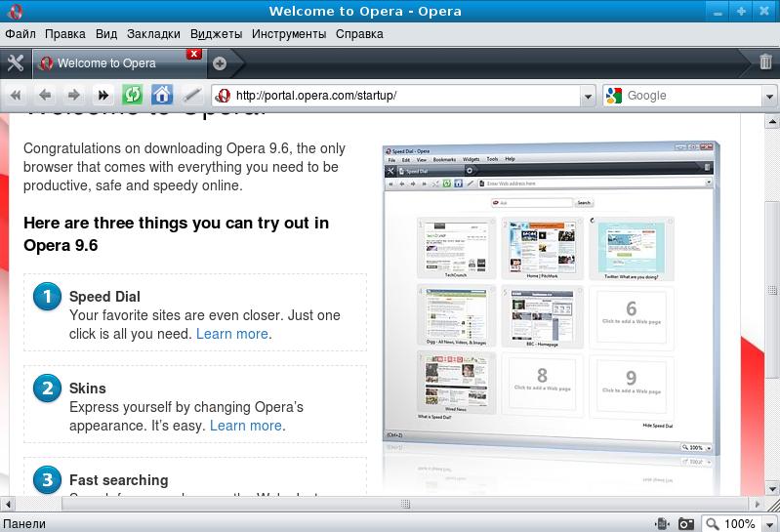Open the closed tabs trash can
The height and width of the screenshot is (532, 780).
765,61
